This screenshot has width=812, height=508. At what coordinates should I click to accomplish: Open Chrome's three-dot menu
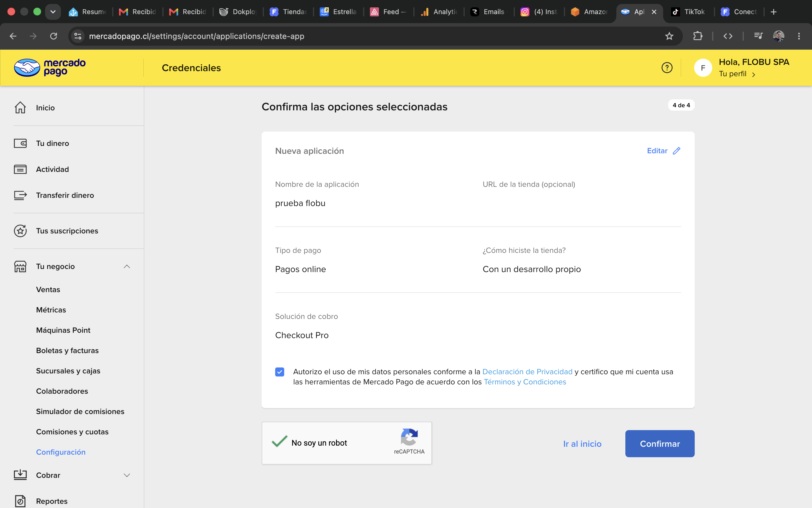click(799, 36)
